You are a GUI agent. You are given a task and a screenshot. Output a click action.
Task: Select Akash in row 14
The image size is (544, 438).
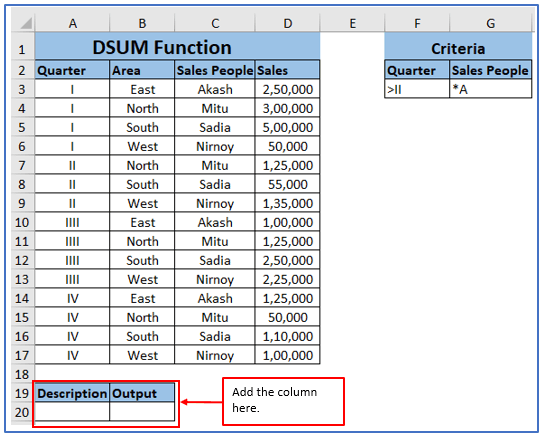(x=215, y=298)
